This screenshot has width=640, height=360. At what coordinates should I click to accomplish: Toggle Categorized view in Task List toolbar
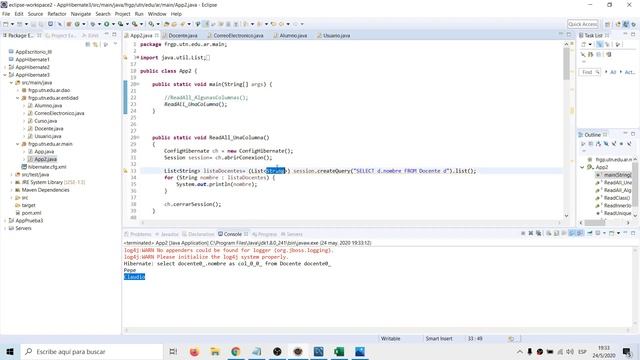coord(599,44)
